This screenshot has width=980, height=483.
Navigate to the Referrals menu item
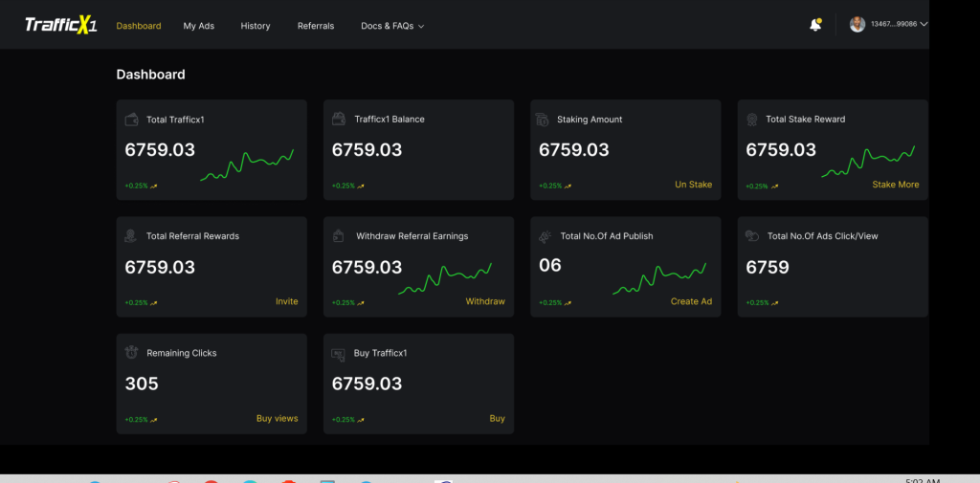point(316,26)
